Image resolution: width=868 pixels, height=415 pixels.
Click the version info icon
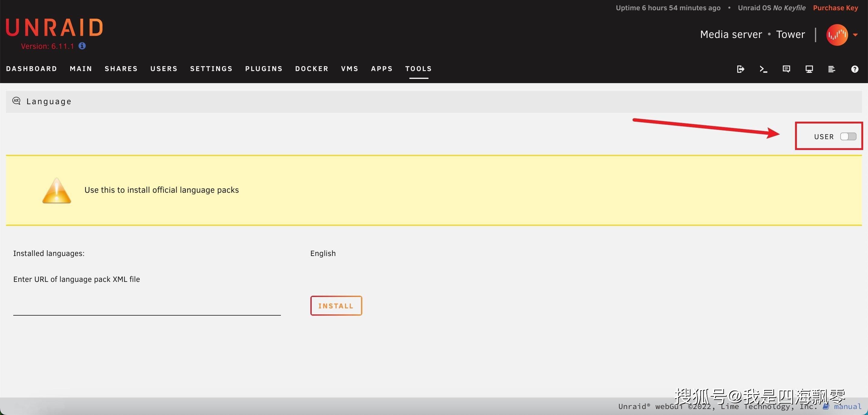pos(82,46)
